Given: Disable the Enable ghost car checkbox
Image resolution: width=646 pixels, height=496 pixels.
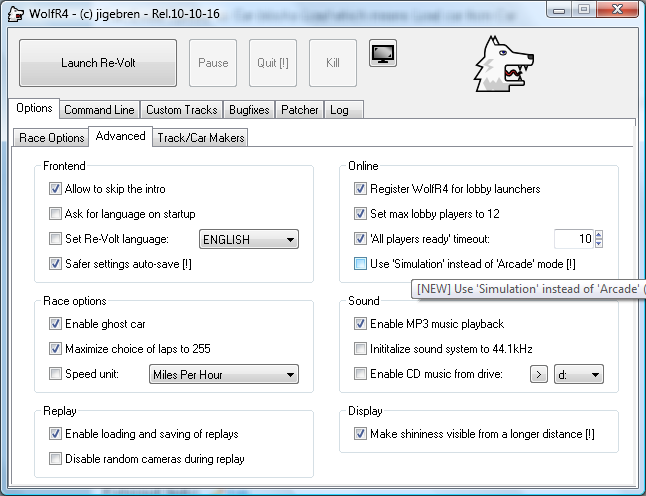Looking at the screenshot, I should pos(55,324).
